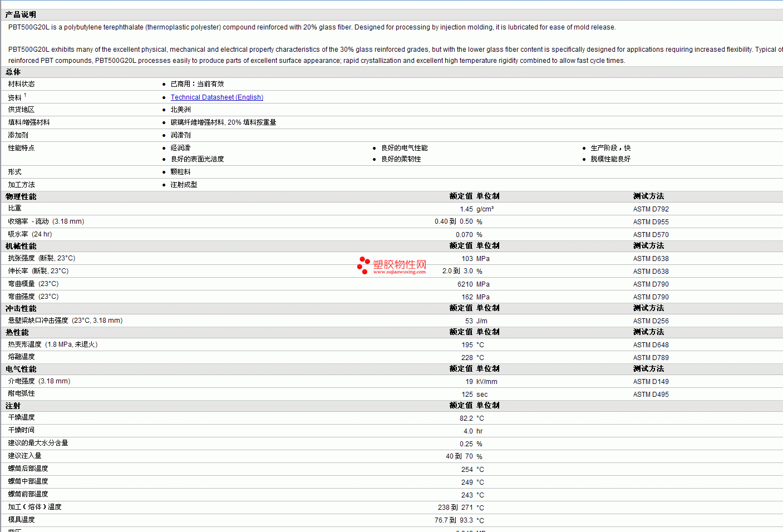Screen dimensions: 783x532
Task: Click the 抗张强度 (断裂, 23°C) label
Action: [42, 258]
